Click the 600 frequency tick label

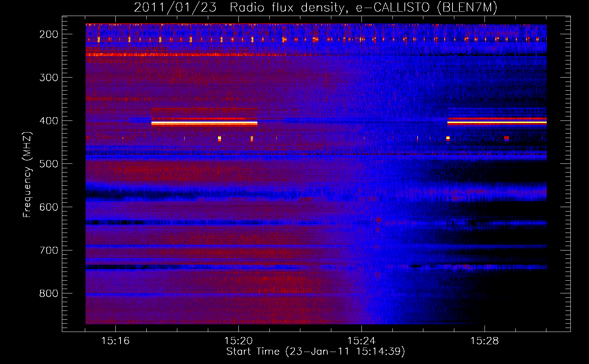coord(49,207)
